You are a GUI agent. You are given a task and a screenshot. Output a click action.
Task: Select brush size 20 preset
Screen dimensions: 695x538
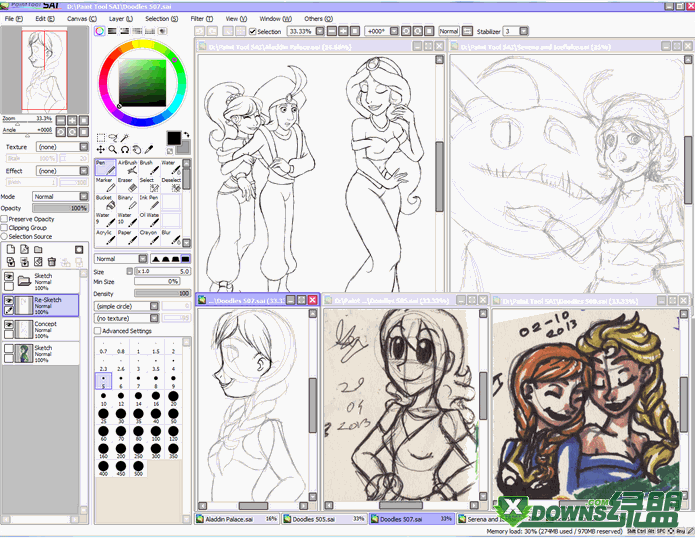click(x=173, y=398)
